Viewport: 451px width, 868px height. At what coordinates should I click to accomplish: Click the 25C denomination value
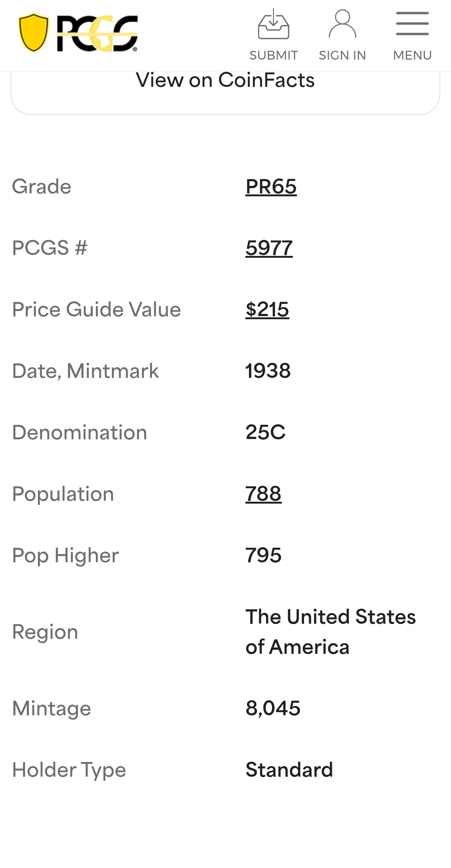coord(265,432)
